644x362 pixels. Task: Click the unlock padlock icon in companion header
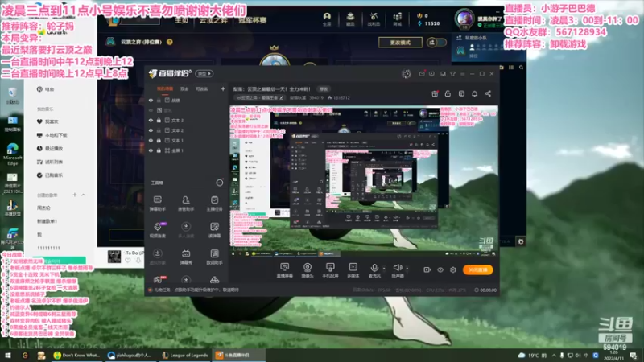448,93
